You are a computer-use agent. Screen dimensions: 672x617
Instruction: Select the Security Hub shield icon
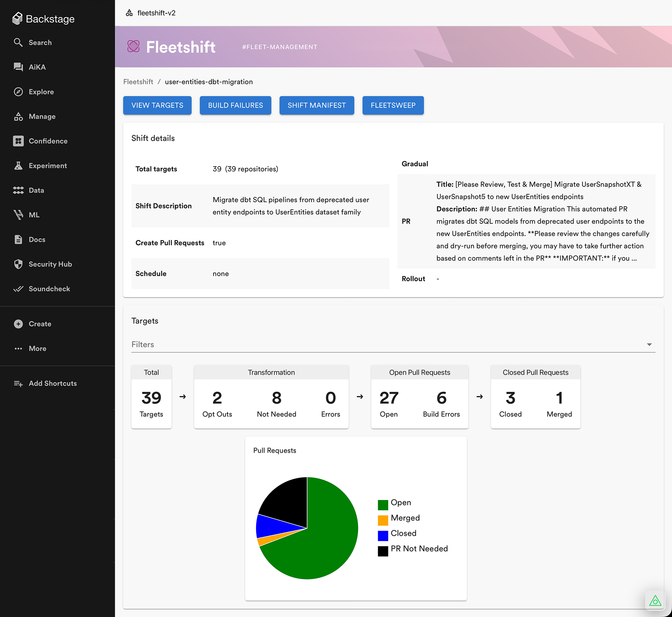point(19,264)
